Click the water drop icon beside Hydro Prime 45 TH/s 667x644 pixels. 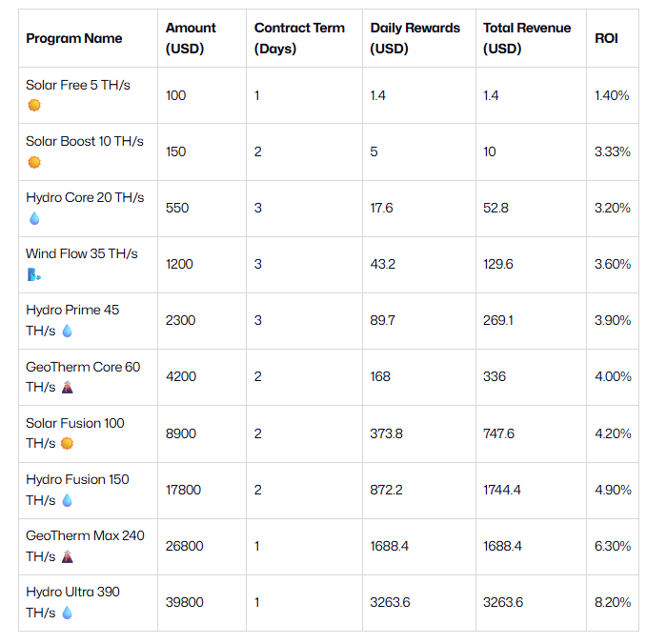click(x=67, y=331)
